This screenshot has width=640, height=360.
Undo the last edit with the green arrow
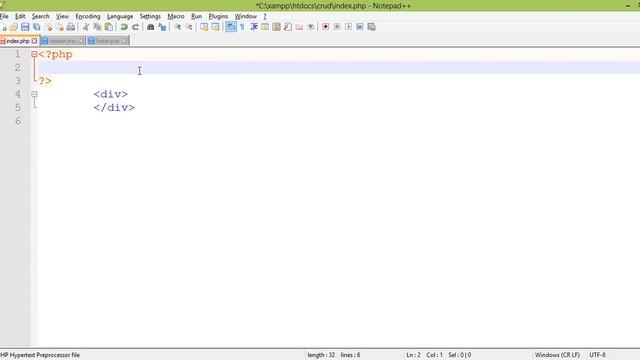[x=124, y=27]
